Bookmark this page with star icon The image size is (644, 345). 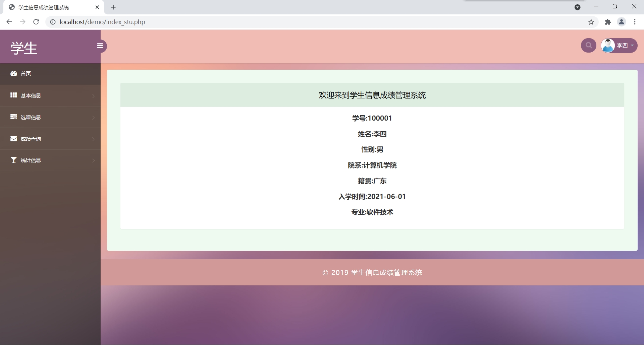(591, 22)
